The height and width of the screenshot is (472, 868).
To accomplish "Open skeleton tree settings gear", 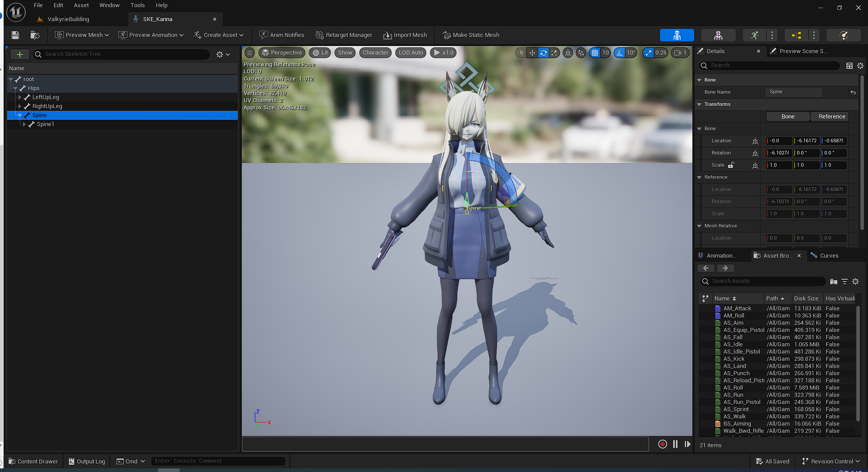I will pyautogui.click(x=223, y=54).
